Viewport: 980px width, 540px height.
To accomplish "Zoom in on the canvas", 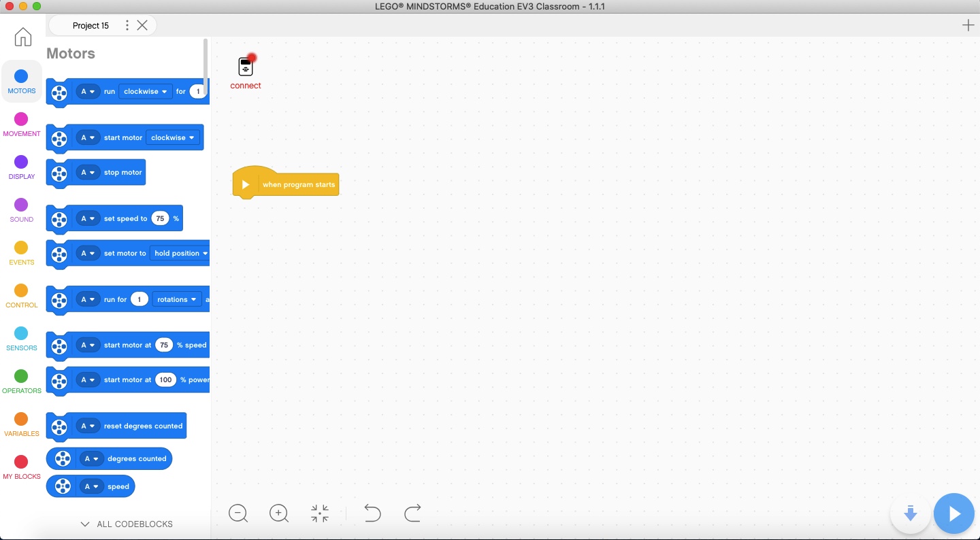I will (x=279, y=513).
